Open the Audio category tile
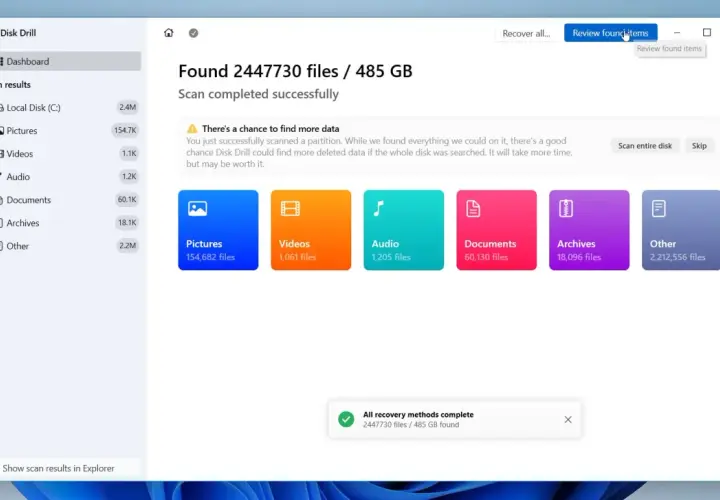 coord(404,230)
